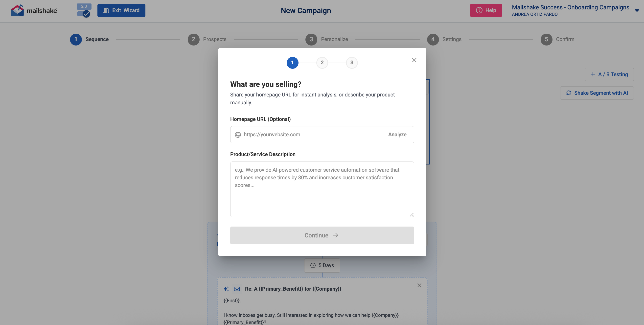
Task: Click the globe icon in URL field
Action: [238, 135]
